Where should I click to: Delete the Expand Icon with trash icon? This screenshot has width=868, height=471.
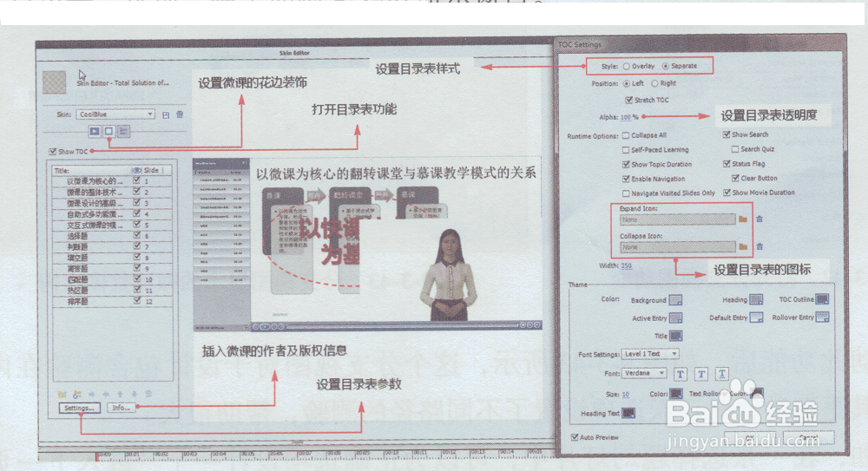759,219
